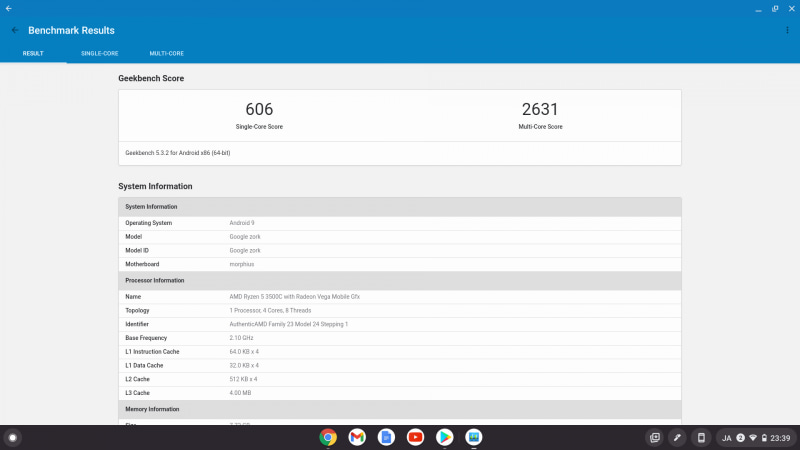
Task: Click the battery status icon
Action: pos(764,438)
